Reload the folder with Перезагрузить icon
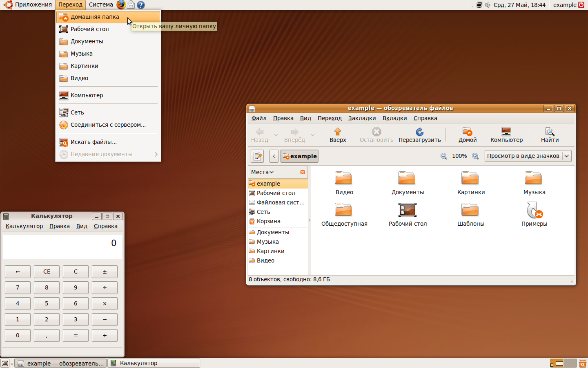This screenshot has height=368, width=588. [420, 135]
